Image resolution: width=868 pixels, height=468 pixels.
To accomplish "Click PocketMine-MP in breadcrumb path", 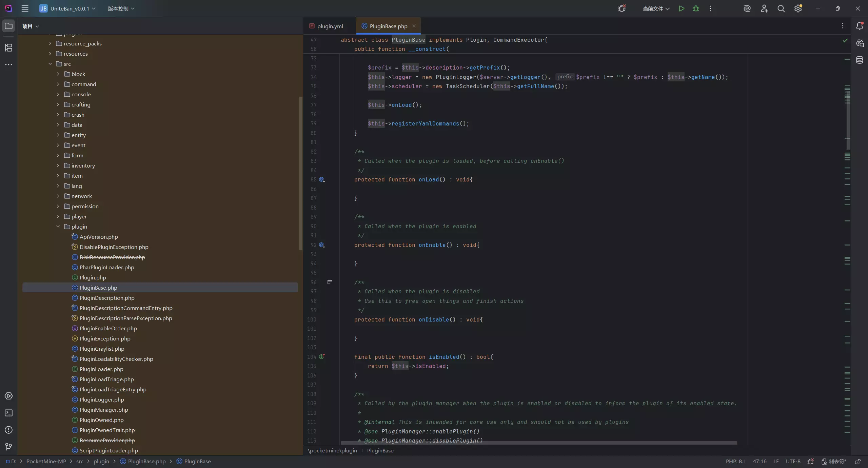I will pos(46,461).
